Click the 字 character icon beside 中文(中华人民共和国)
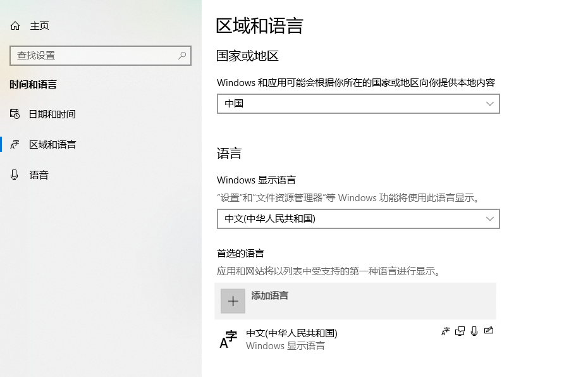588x377 pixels. click(228, 339)
